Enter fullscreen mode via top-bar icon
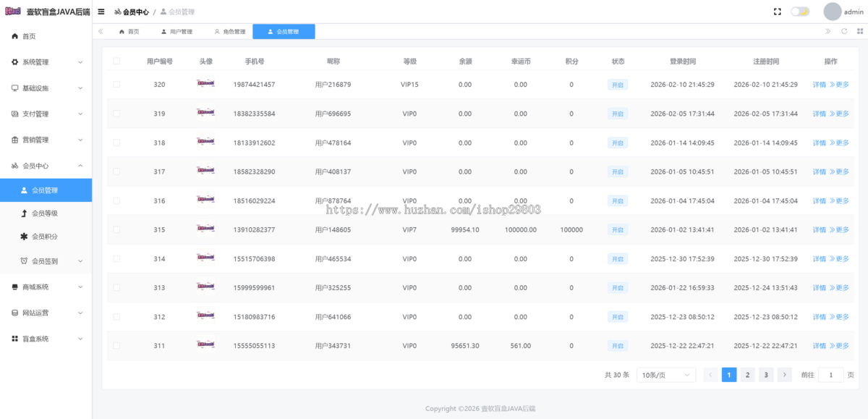 pyautogui.click(x=778, y=12)
